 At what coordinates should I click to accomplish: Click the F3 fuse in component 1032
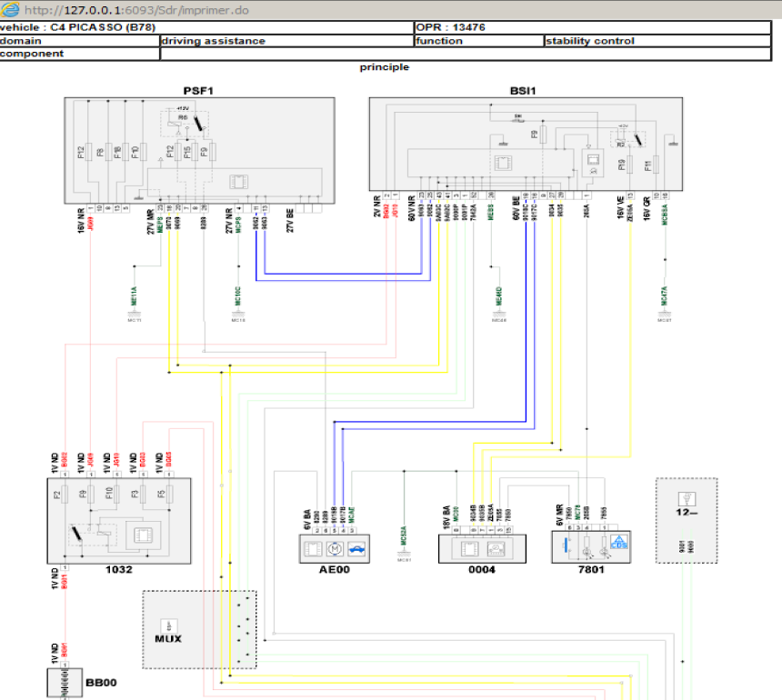143,495
